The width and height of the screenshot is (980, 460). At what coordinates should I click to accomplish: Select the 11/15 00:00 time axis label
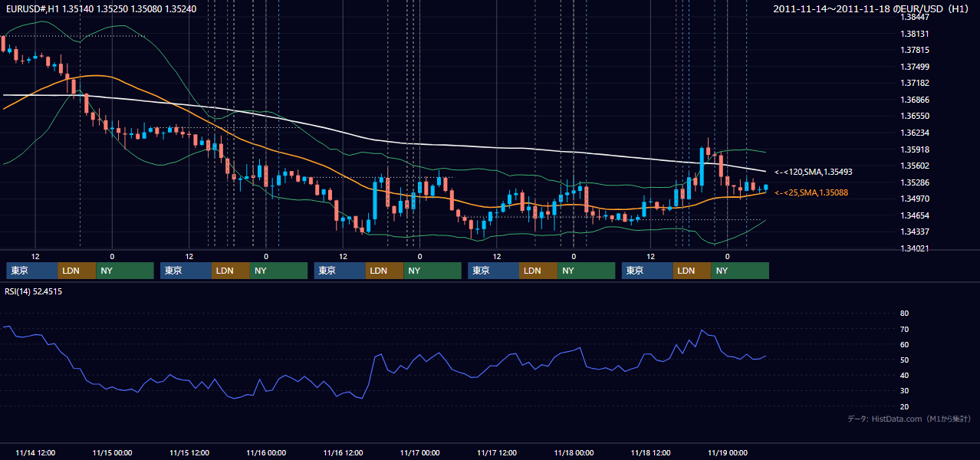[112, 452]
